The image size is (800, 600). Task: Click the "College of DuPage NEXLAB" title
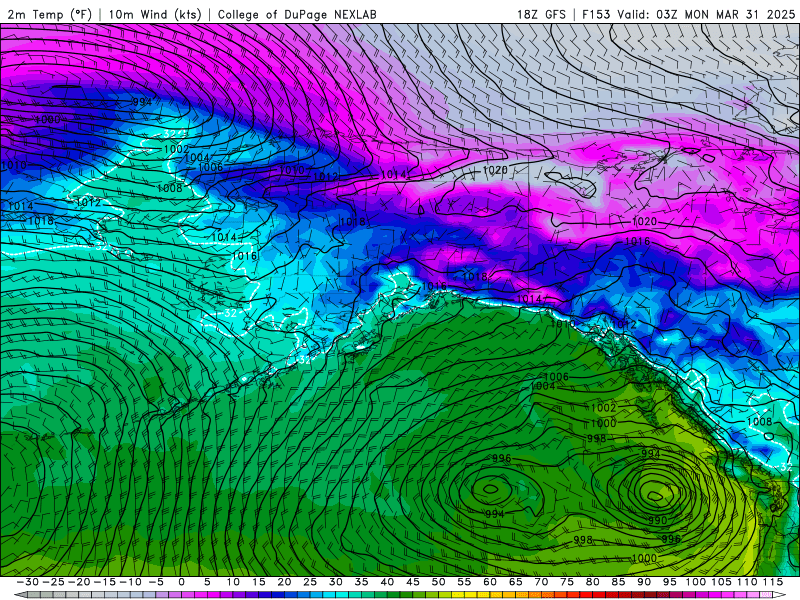coord(297,14)
